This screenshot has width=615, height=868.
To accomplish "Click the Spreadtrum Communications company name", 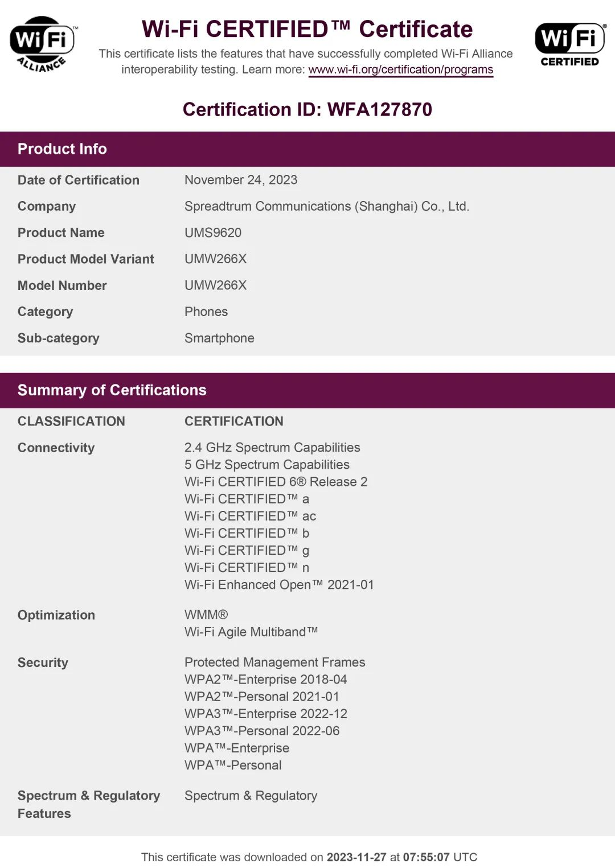I will tap(327, 206).
